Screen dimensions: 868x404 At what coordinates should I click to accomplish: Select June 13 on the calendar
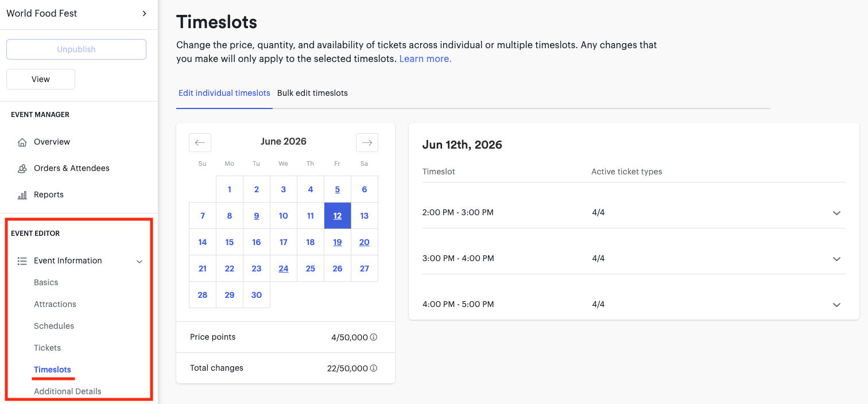[365, 216]
